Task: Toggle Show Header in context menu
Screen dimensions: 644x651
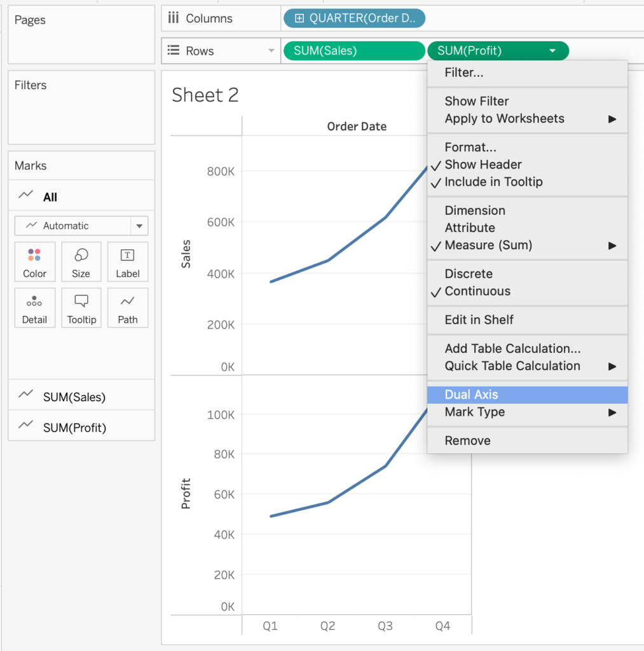Action: pos(483,165)
